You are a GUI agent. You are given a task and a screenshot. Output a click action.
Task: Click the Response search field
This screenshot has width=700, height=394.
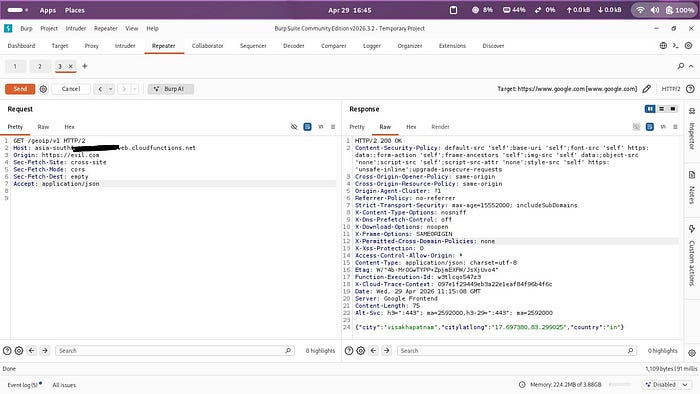click(517, 351)
